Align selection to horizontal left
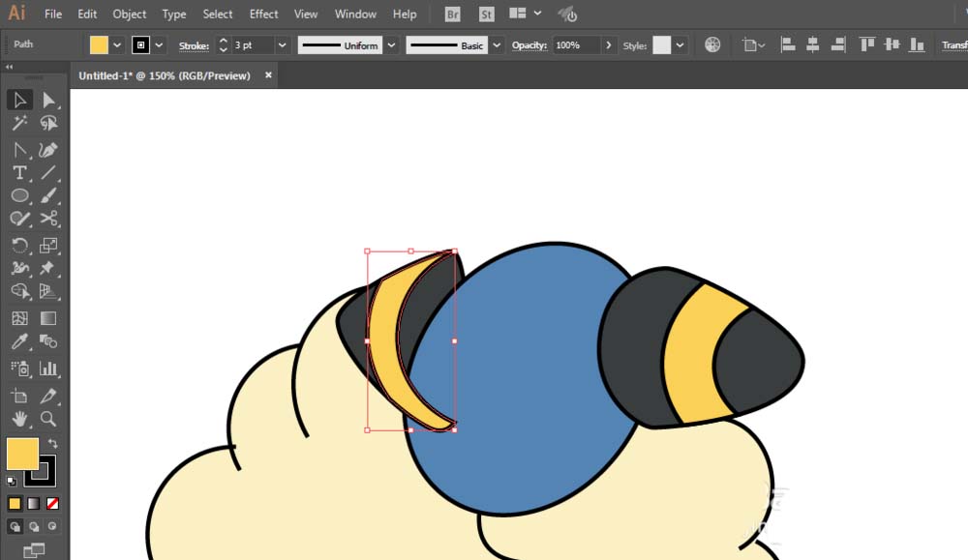The width and height of the screenshot is (968, 560). click(x=788, y=44)
